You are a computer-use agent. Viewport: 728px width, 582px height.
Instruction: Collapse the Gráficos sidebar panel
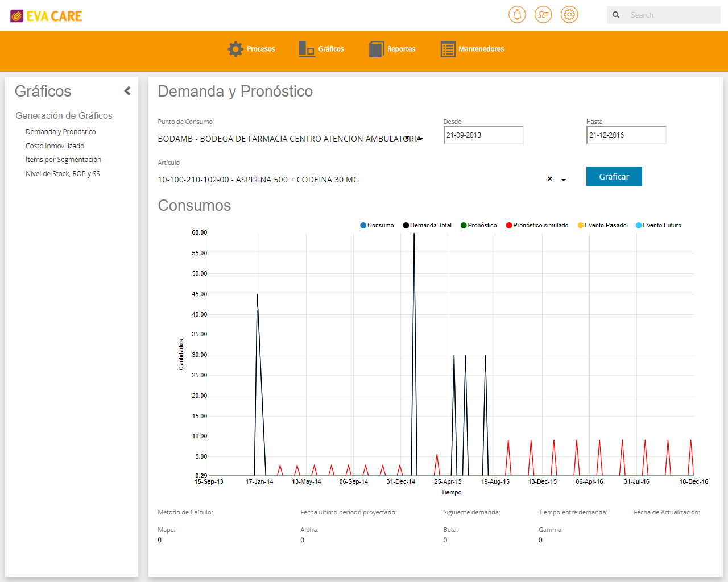pyautogui.click(x=127, y=91)
